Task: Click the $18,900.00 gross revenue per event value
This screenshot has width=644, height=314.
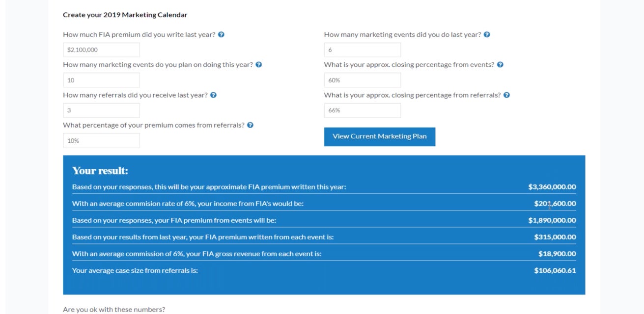Action: (557, 254)
